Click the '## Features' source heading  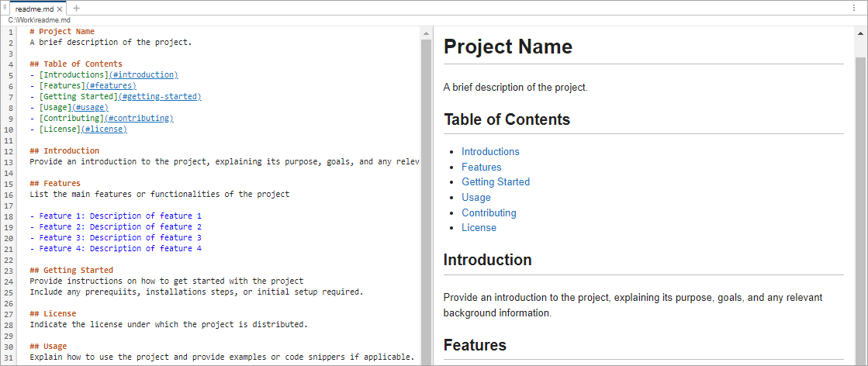tap(55, 183)
